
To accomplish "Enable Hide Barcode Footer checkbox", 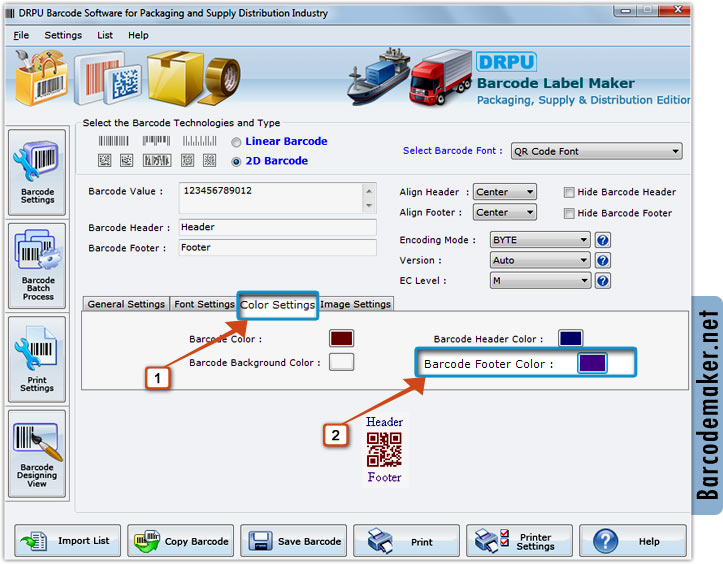I will tap(569, 213).
